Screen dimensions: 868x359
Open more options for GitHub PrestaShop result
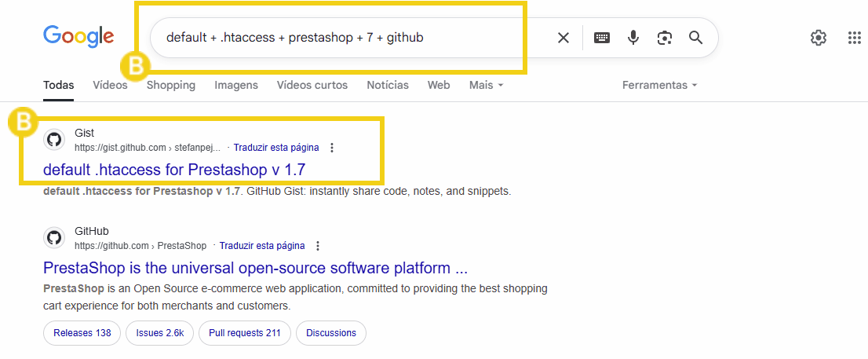pyautogui.click(x=318, y=246)
